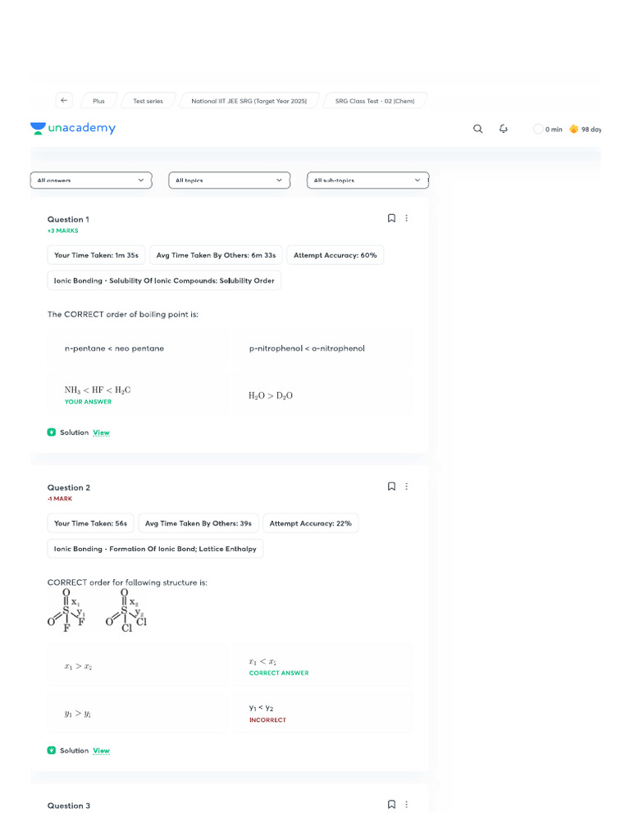This screenshot has height=840, width=630.
Task: Open the All topics dropdown
Action: pos(230,180)
